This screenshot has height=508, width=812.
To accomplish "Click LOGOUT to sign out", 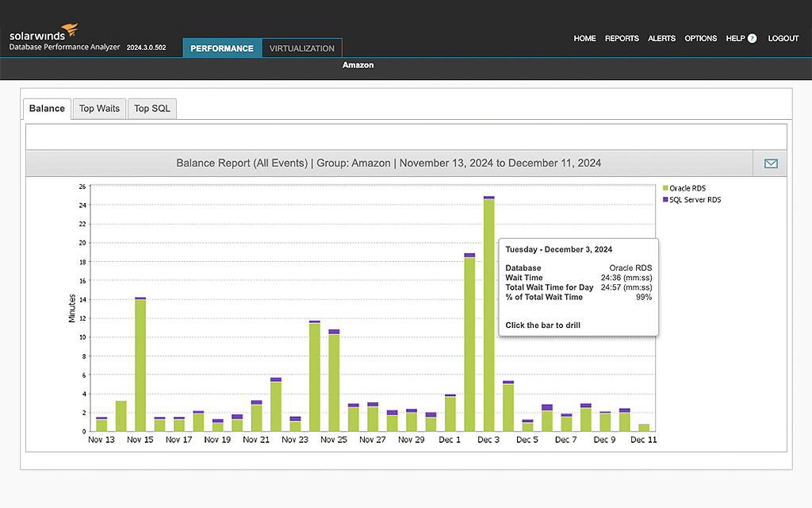I will point(783,38).
